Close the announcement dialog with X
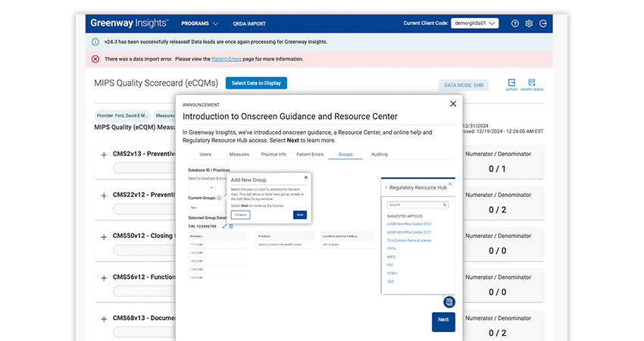Image resolution: width=644 pixels, height=341 pixels. [x=453, y=104]
